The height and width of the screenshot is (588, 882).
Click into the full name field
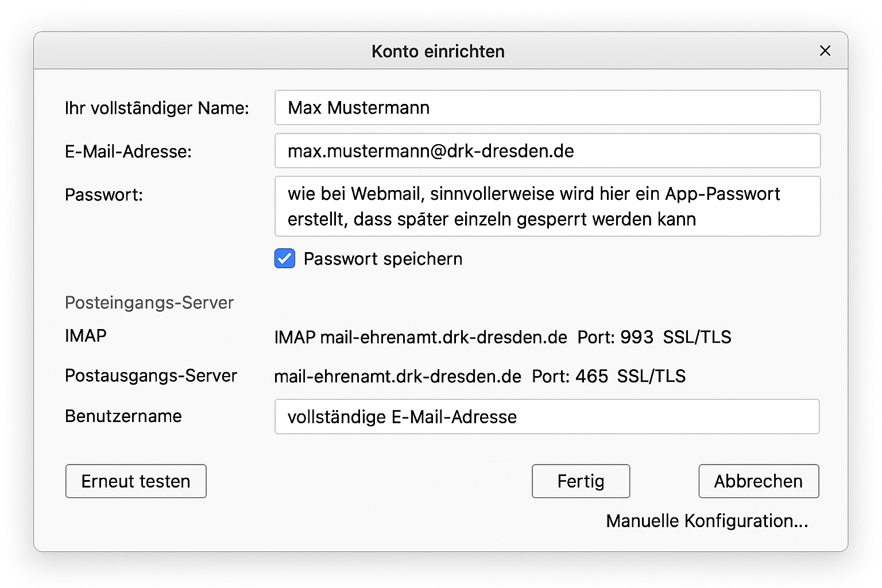547,108
